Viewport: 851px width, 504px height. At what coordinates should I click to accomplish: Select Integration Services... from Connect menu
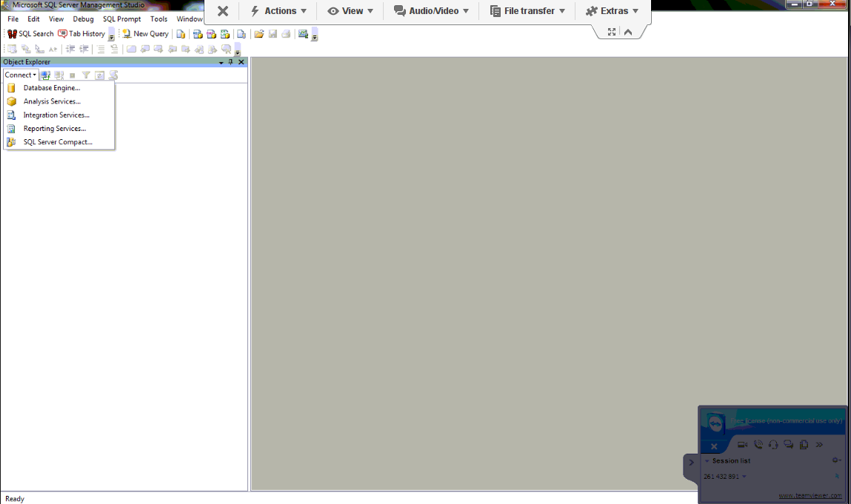tap(59, 115)
